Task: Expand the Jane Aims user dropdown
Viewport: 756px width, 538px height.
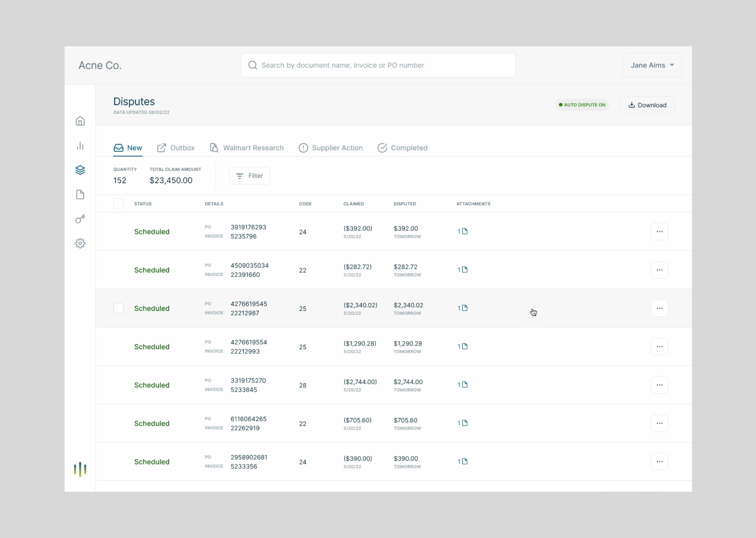Action: coord(652,65)
